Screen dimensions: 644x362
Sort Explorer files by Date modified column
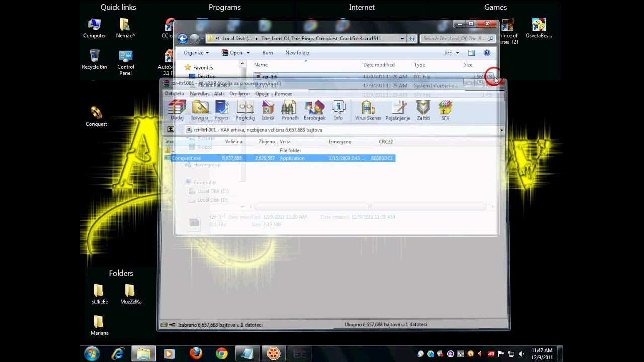coord(379,65)
